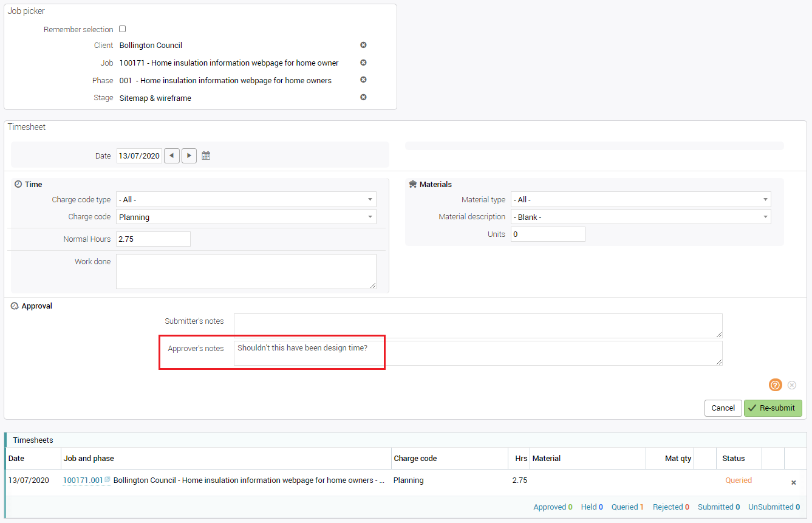812x523 pixels.
Task: Open the Charge code type dropdown
Action: pos(246,199)
